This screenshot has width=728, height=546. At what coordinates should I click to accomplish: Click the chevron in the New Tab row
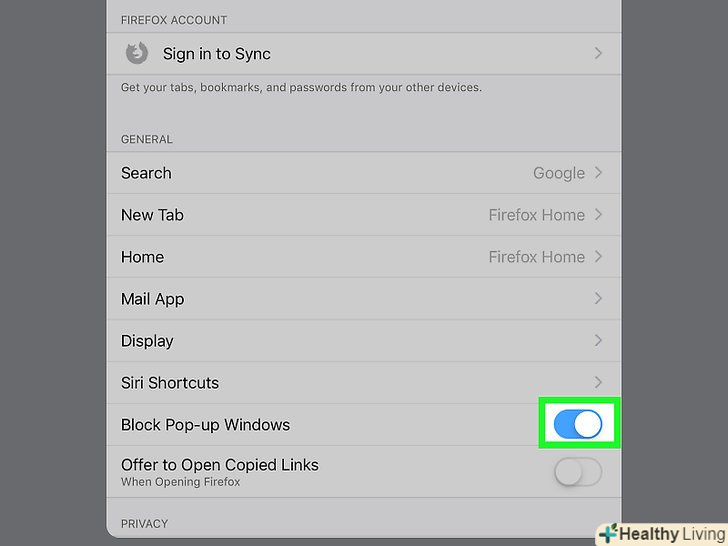pos(598,214)
